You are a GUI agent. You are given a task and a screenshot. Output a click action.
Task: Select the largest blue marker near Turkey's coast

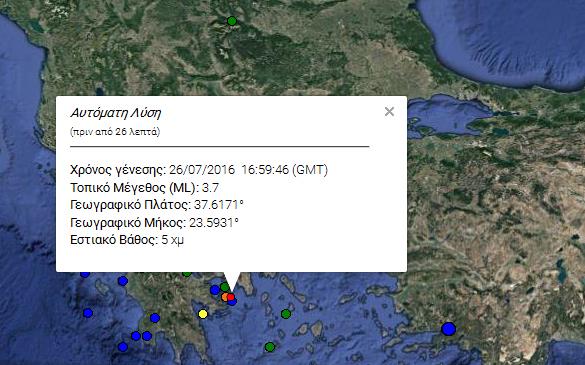(448, 329)
